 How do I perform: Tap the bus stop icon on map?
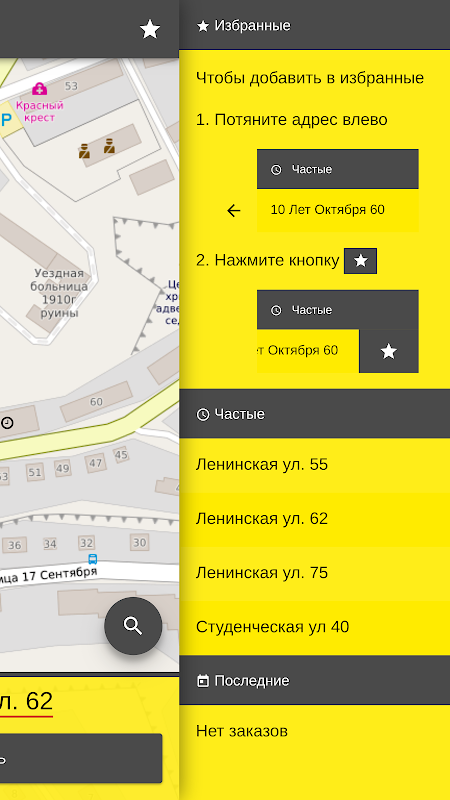(x=92, y=559)
